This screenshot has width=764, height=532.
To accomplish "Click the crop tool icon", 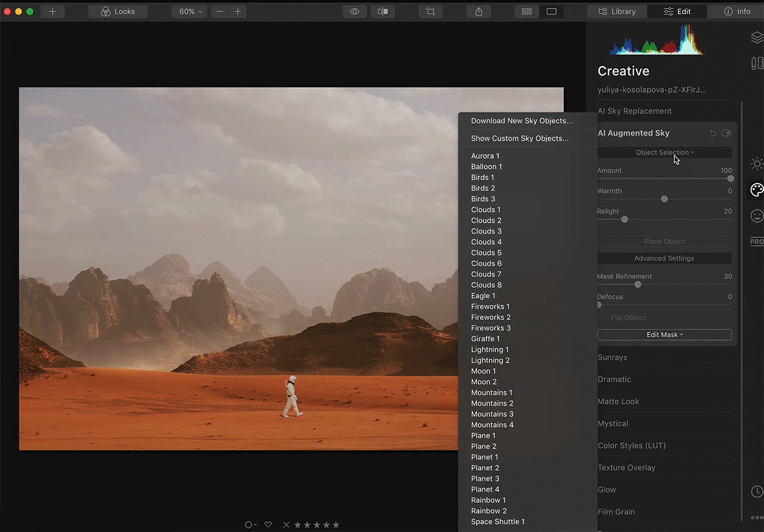I will tap(431, 12).
